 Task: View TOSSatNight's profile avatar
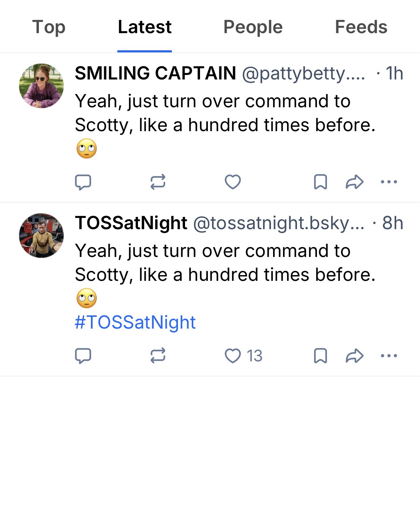pyautogui.click(x=41, y=236)
